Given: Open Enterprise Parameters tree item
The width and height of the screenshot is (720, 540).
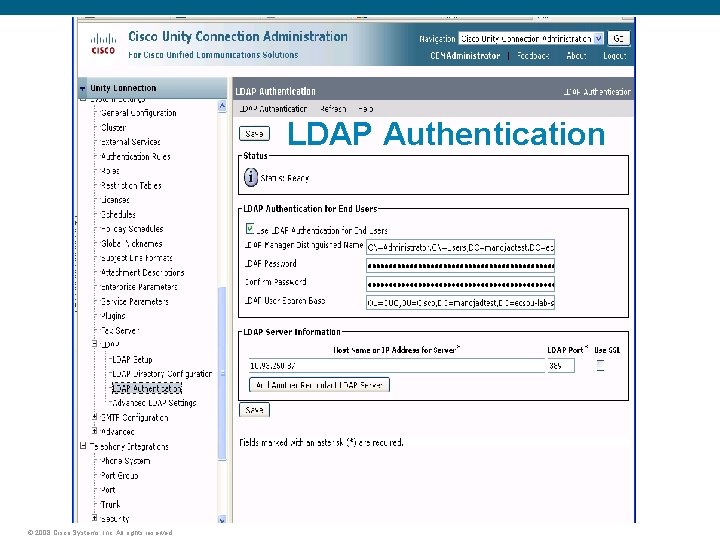Looking at the screenshot, I should (x=139, y=287).
